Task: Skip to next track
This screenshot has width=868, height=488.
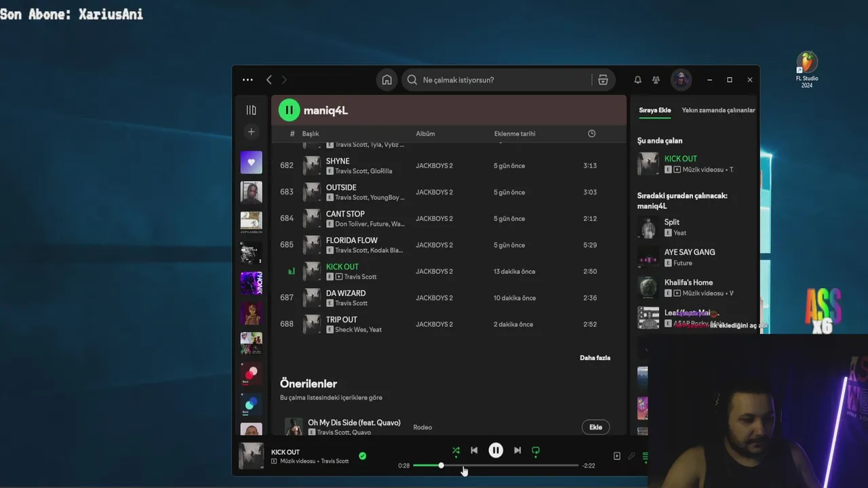Action: tap(517, 450)
